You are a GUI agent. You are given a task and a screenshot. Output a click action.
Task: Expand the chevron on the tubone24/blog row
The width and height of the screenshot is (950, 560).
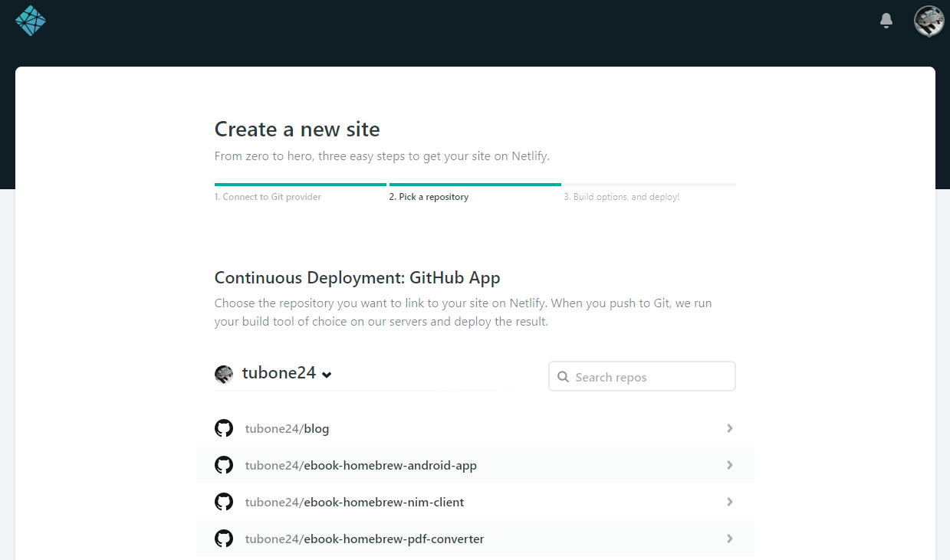729,428
